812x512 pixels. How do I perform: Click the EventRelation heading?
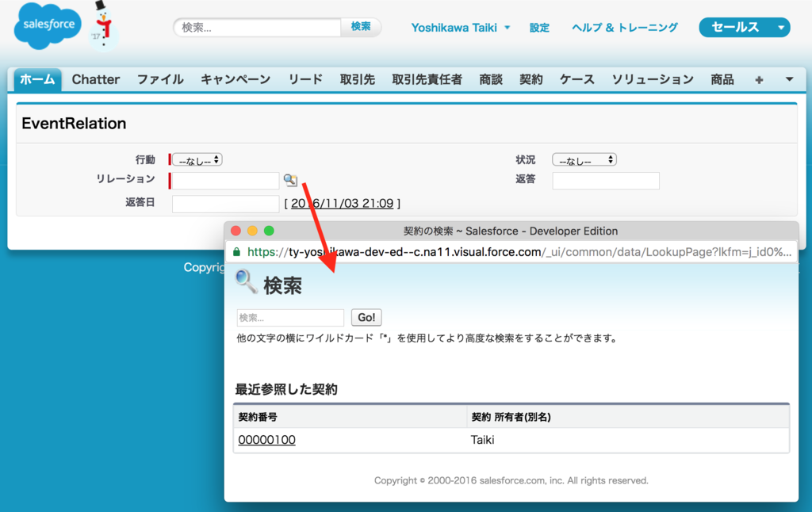(74, 123)
